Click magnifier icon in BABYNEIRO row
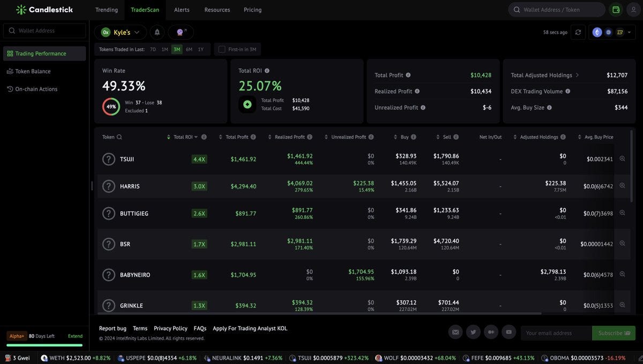This screenshot has height=364, width=643. tap(622, 274)
